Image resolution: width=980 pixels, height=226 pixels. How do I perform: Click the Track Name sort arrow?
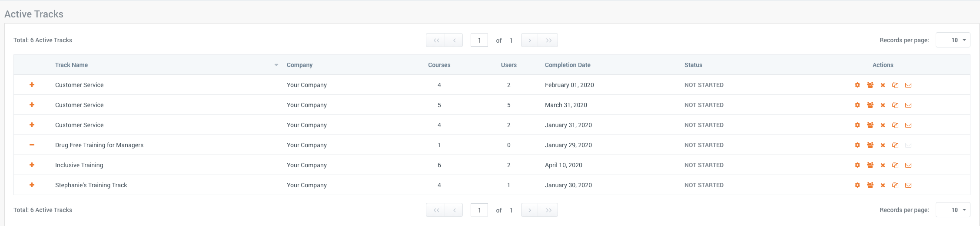[x=276, y=65]
